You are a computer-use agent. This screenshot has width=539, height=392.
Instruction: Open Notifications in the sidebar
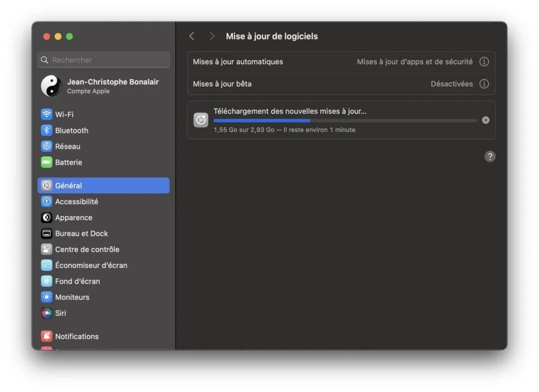click(76, 336)
